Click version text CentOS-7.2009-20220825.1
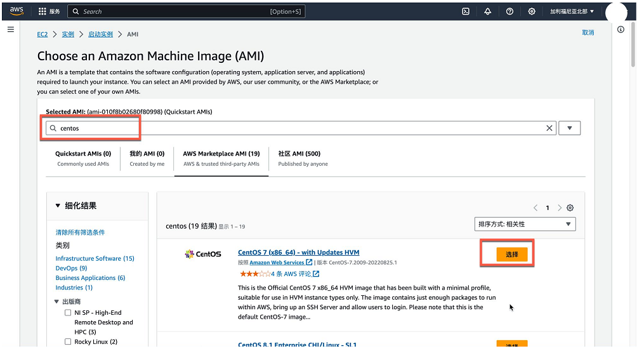644x358 pixels. pyautogui.click(x=363, y=263)
